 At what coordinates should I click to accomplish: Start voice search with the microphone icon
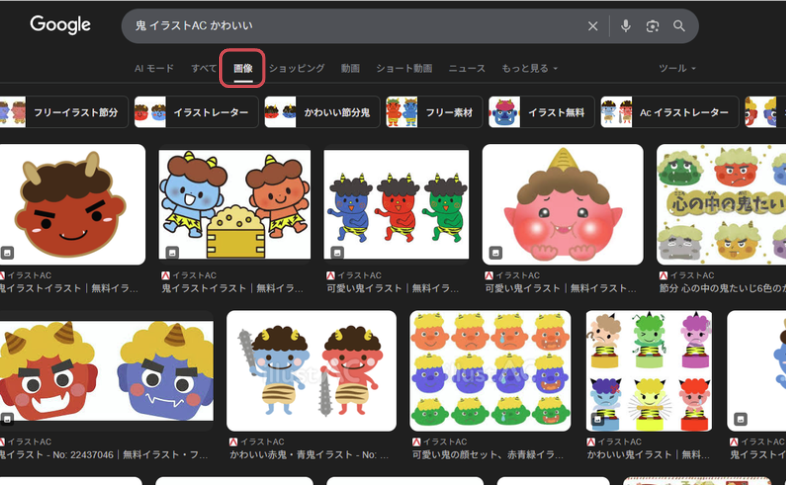tap(626, 26)
